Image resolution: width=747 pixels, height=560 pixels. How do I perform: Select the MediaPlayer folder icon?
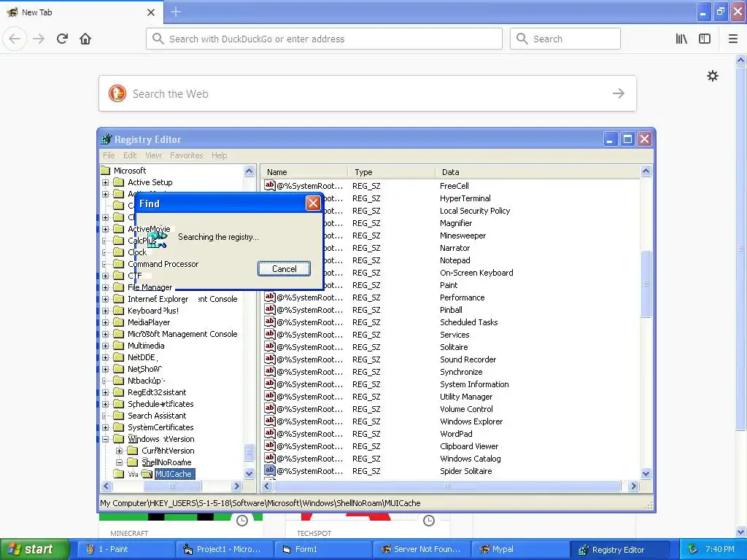coord(119,322)
